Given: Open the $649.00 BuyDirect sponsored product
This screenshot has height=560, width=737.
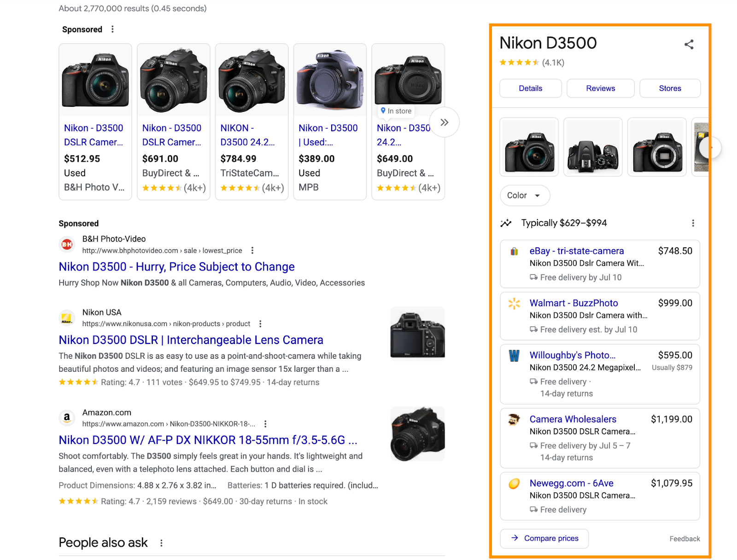Looking at the screenshot, I should click(x=408, y=122).
